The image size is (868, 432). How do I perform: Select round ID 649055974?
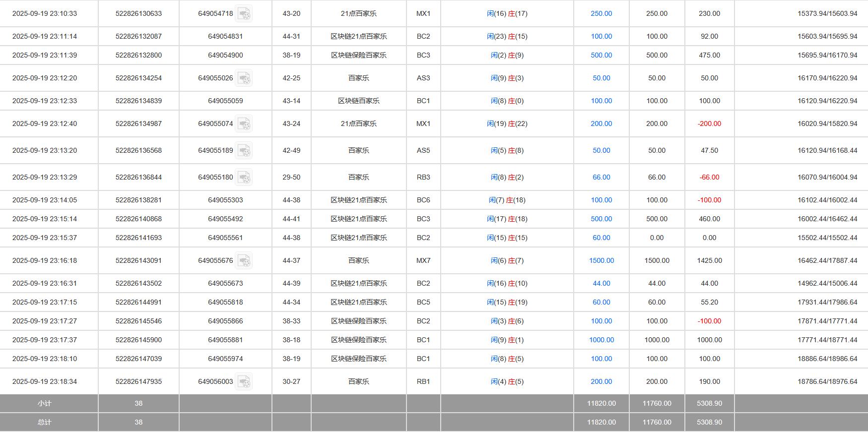pyautogui.click(x=225, y=359)
